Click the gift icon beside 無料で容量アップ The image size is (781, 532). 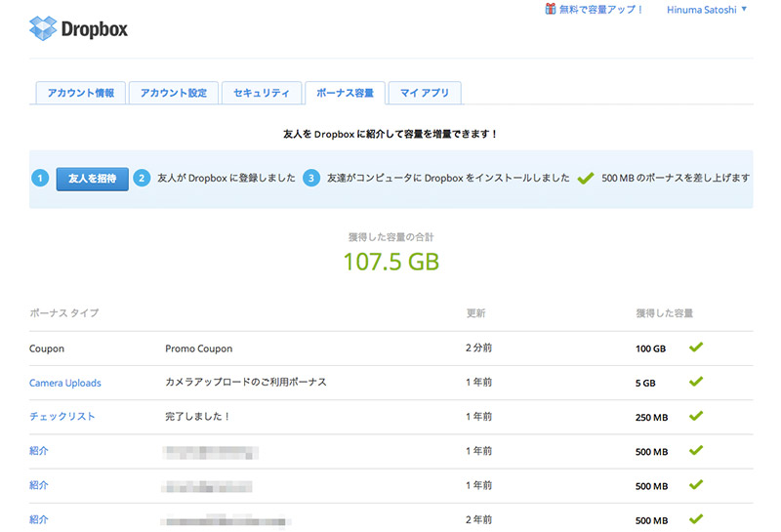pyautogui.click(x=550, y=9)
